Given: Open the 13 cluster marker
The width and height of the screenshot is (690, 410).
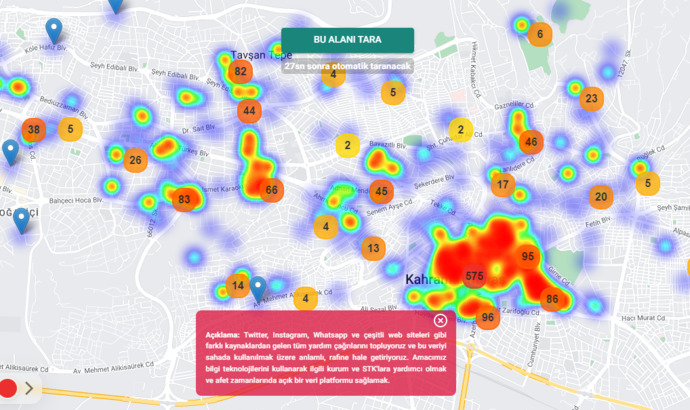Looking at the screenshot, I should [x=373, y=249].
